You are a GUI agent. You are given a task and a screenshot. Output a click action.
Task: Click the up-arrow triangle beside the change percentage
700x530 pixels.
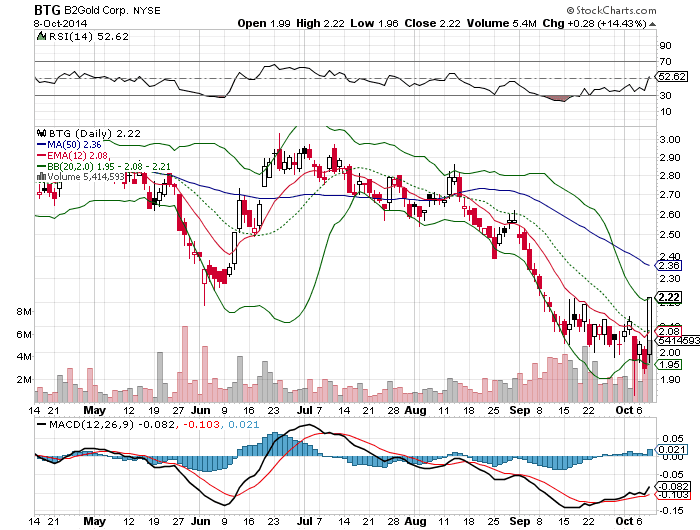point(652,24)
